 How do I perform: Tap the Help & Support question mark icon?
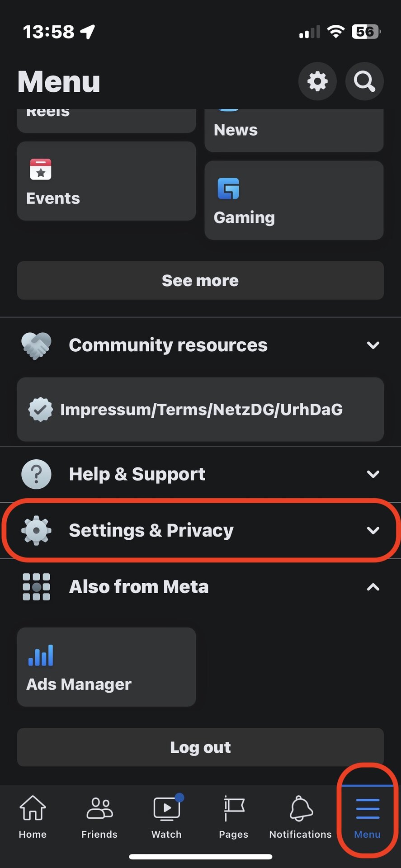36,474
